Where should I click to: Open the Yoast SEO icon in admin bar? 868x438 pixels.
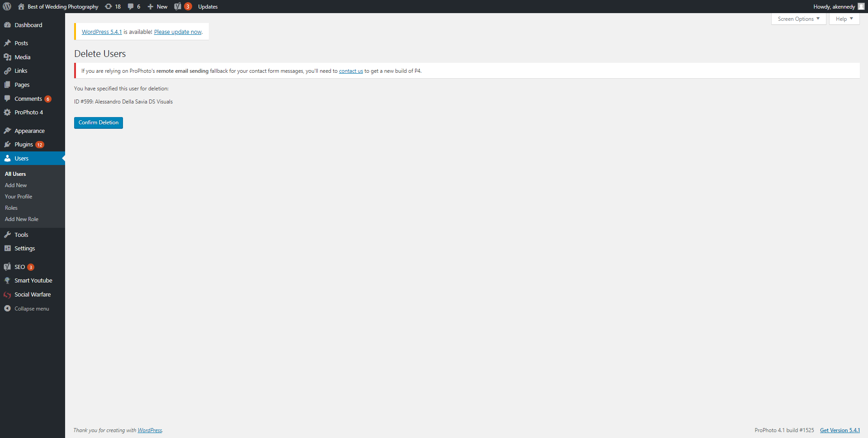(x=178, y=6)
